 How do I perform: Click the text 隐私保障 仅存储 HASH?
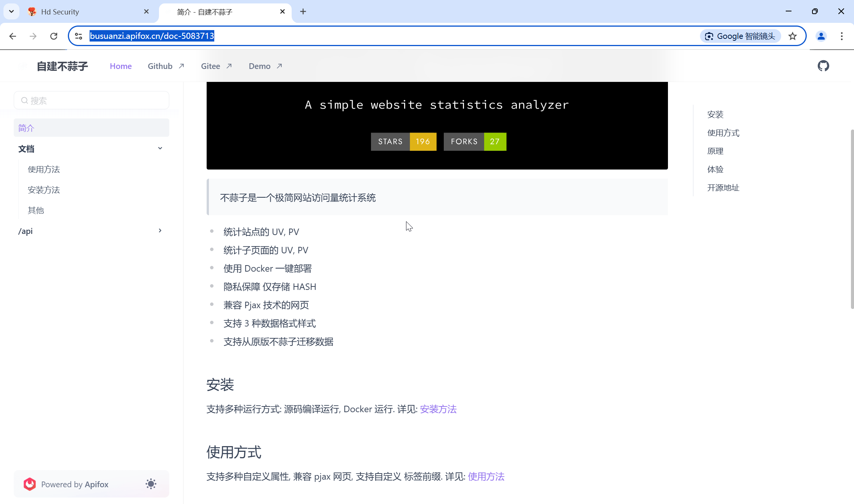point(270,287)
